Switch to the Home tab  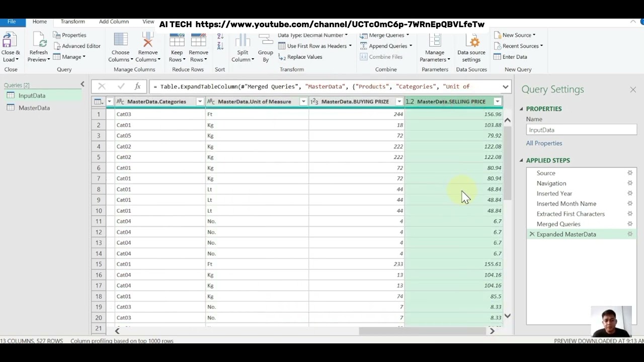pyautogui.click(x=40, y=22)
